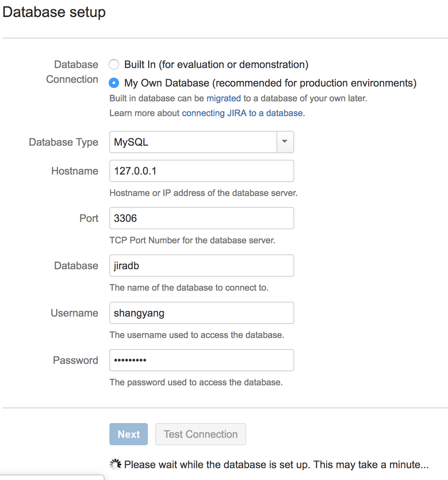Click the loading spinner icon

pos(115,464)
